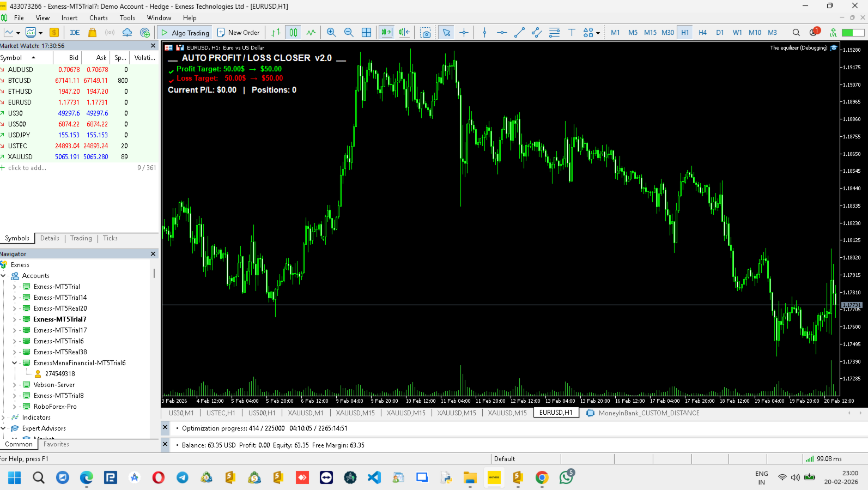Image resolution: width=868 pixels, height=490 pixels.
Task: Expand the Vebson-Server node
Action: (14, 385)
